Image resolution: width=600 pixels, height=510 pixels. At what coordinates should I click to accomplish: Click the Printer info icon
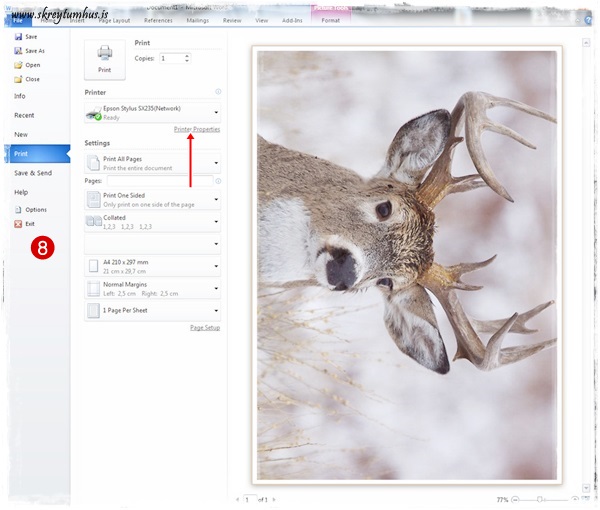218,91
